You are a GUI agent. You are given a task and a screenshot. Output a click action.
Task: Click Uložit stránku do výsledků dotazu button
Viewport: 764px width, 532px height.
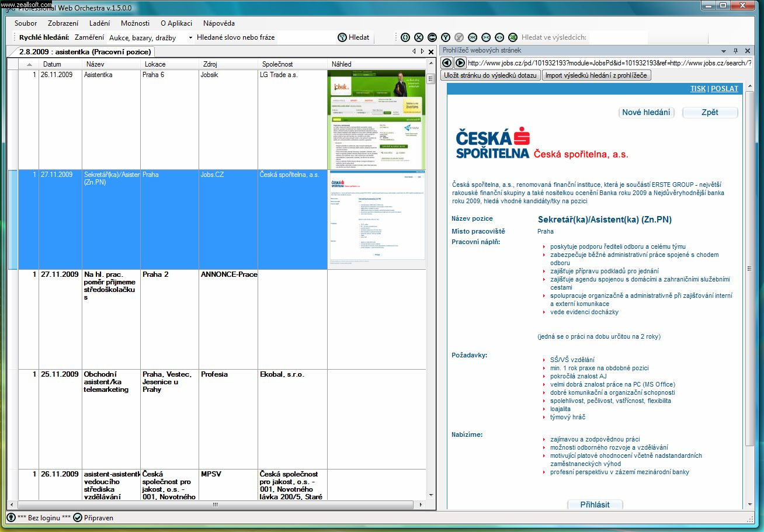click(x=490, y=75)
